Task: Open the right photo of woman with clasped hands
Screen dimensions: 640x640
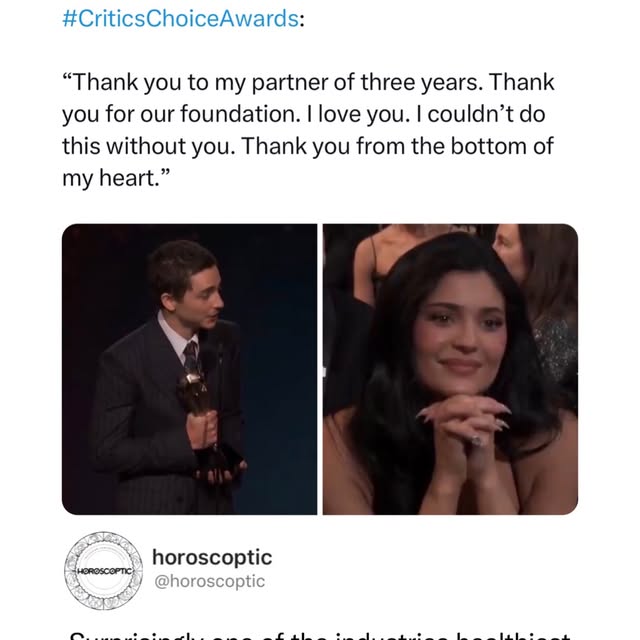Action: (x=449, y=369)
